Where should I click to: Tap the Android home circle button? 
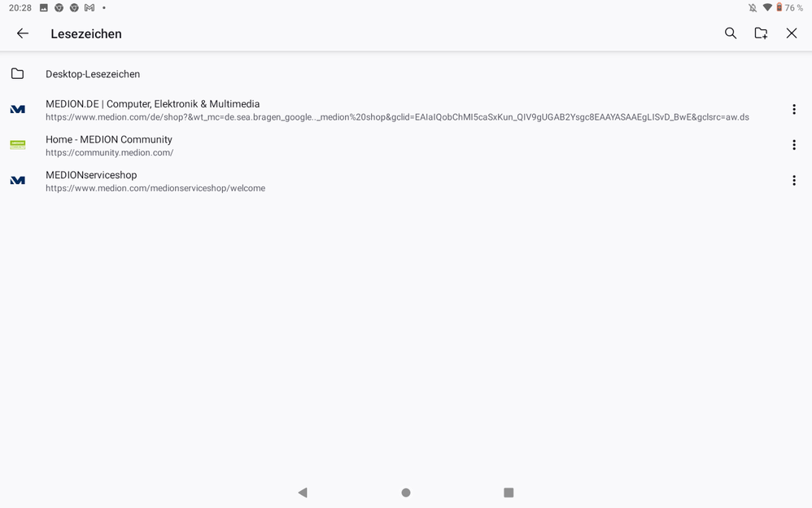[x=406, y=493]
